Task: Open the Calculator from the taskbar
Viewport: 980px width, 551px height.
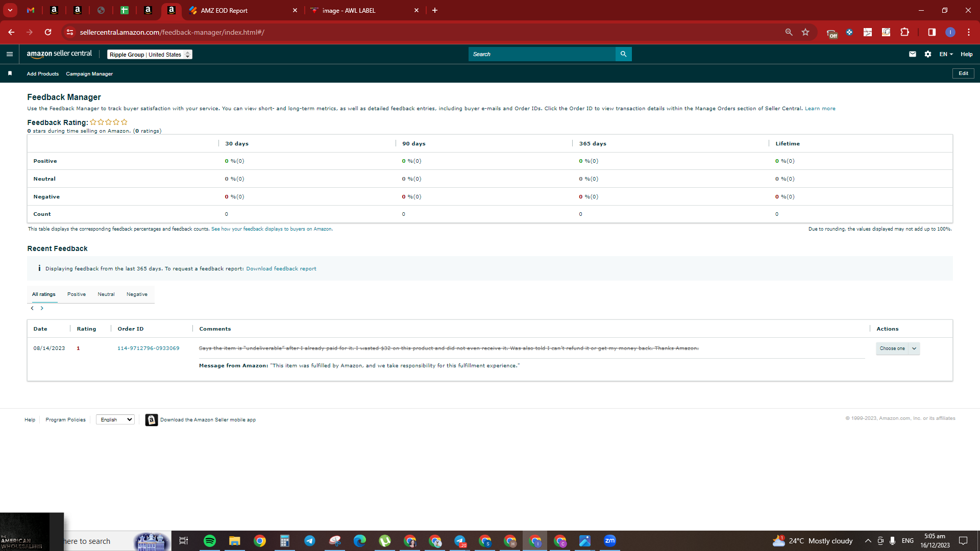Action: [285, 541]
